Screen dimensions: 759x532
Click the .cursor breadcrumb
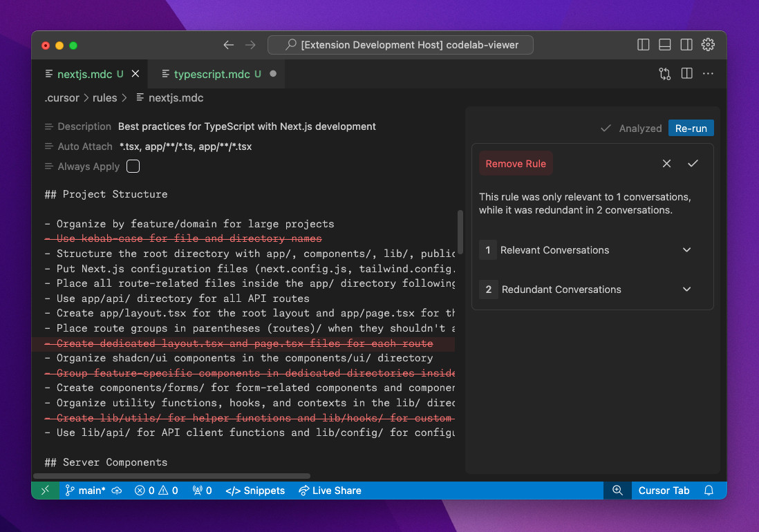(62, 97)
